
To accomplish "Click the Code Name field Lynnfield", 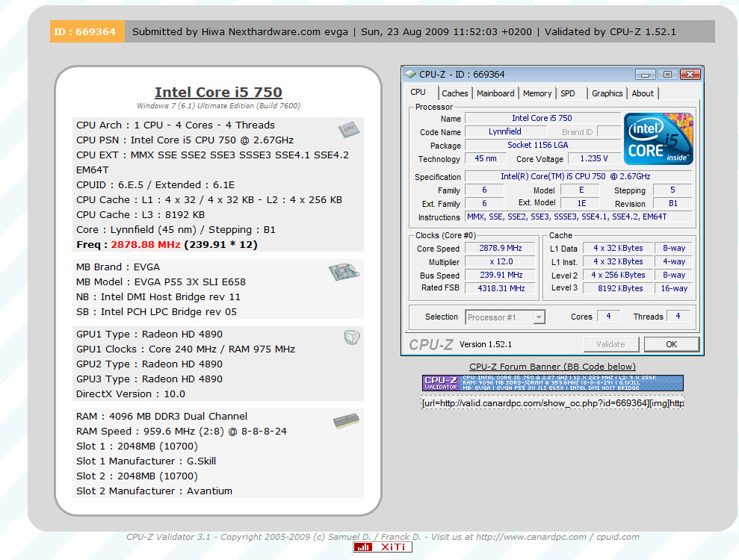I will point(505,132).
